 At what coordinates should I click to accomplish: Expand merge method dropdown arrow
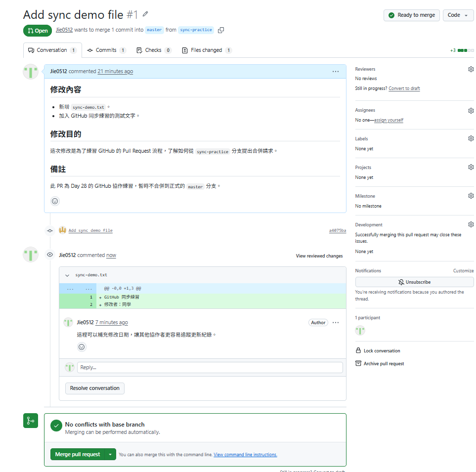point(110,454)
